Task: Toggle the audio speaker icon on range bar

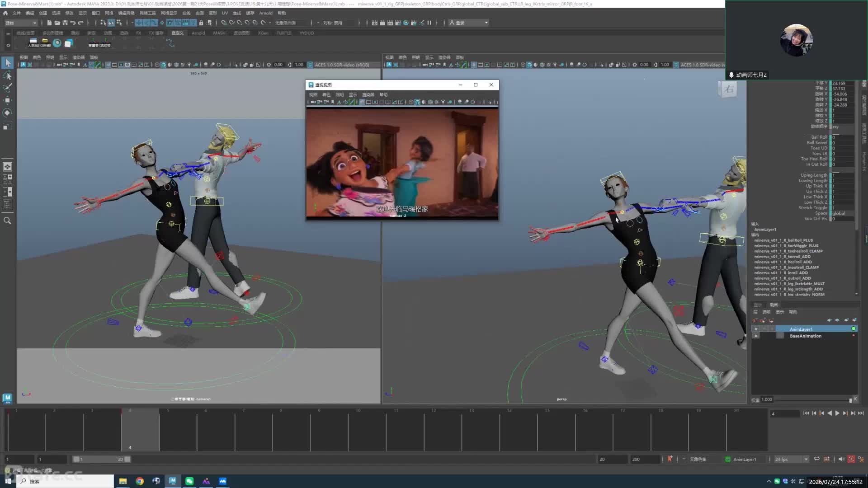Action: point(841,459)
